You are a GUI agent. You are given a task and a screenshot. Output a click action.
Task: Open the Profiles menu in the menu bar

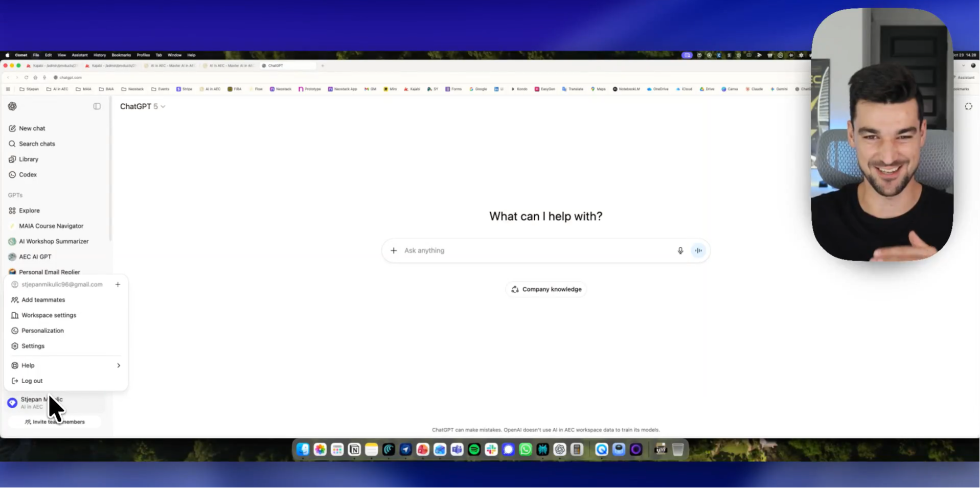tap(143, 55)
